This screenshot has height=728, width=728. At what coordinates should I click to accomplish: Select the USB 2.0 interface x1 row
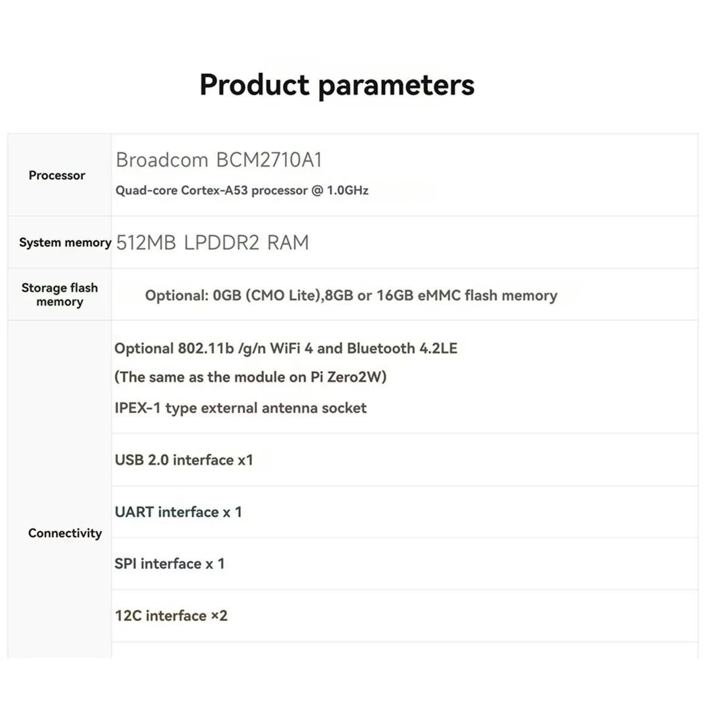(405, 460)
